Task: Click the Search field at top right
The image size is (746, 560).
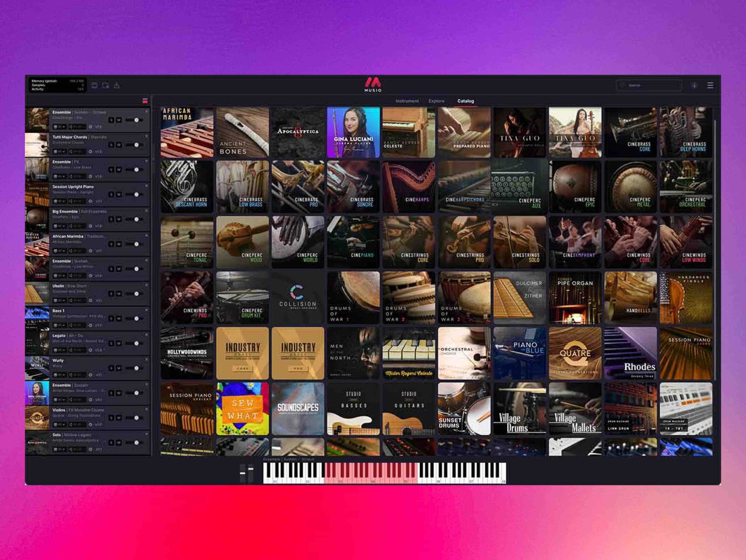Action: (651, 85)
